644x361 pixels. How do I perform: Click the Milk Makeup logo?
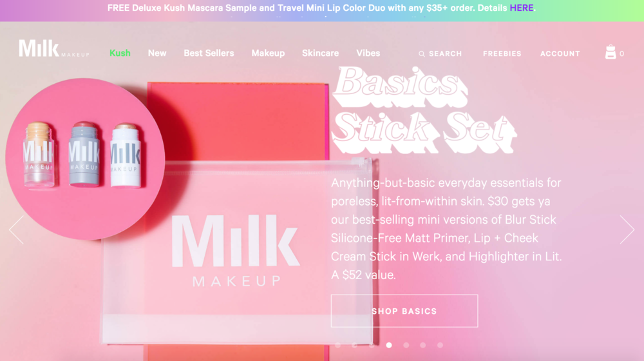(54, 48)
